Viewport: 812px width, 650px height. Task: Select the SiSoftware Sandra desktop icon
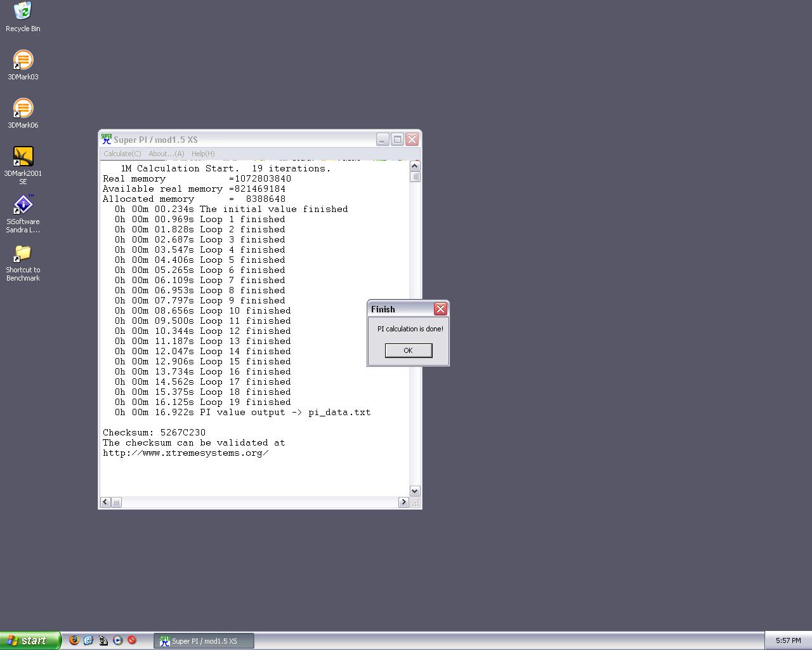click(x=23, y=214)
